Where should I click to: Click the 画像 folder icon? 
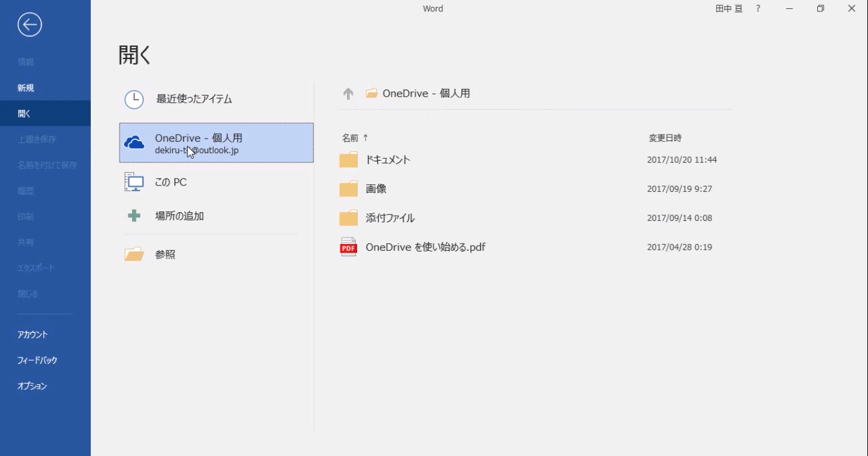348,189
